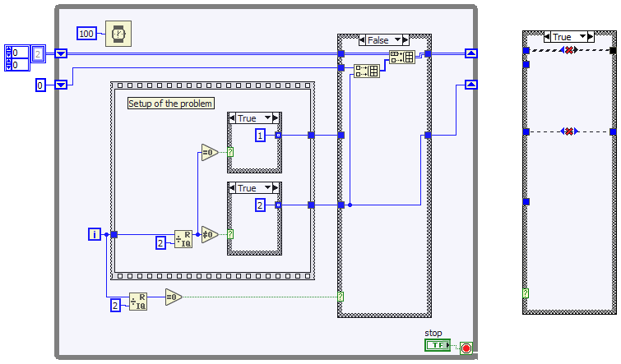Click the numeric constant 1 in the upper True case
Viewport: 621px width, 364px height.
(x=260, y=136)
